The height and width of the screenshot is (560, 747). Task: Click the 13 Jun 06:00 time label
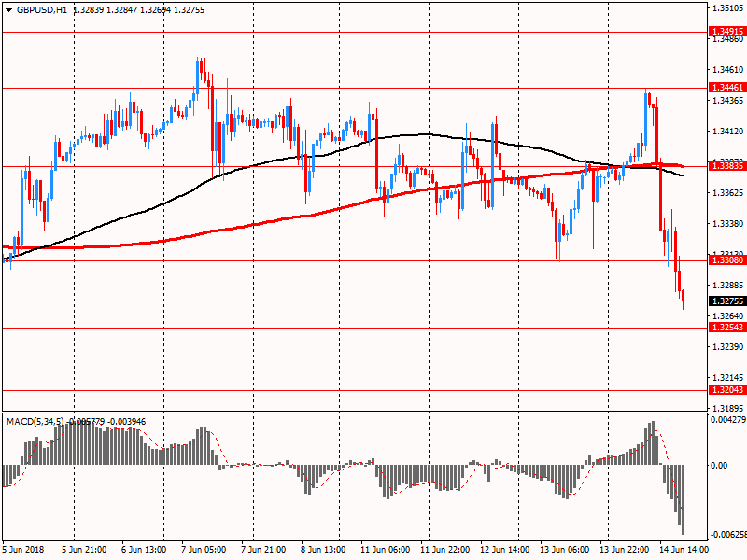564,550
